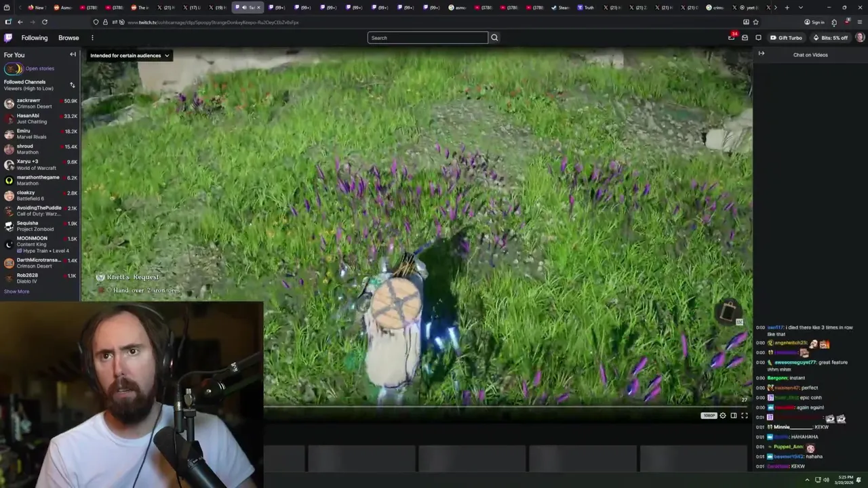Viewport: 868px width, 488px height.
Task: Open the Following page
Action: (35, 38)
